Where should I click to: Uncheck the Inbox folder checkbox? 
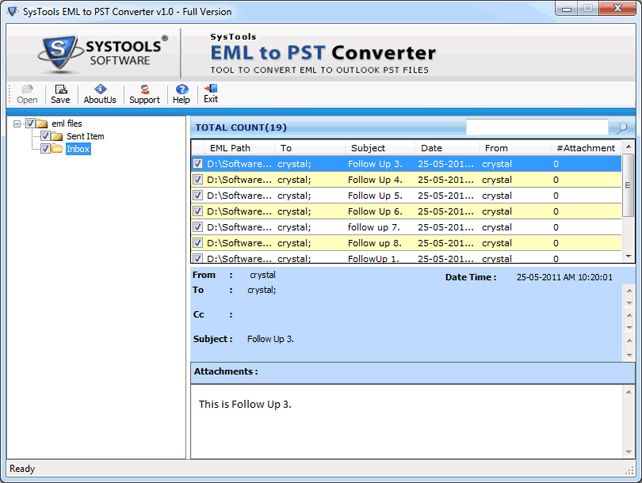click(x=45, y=149)
